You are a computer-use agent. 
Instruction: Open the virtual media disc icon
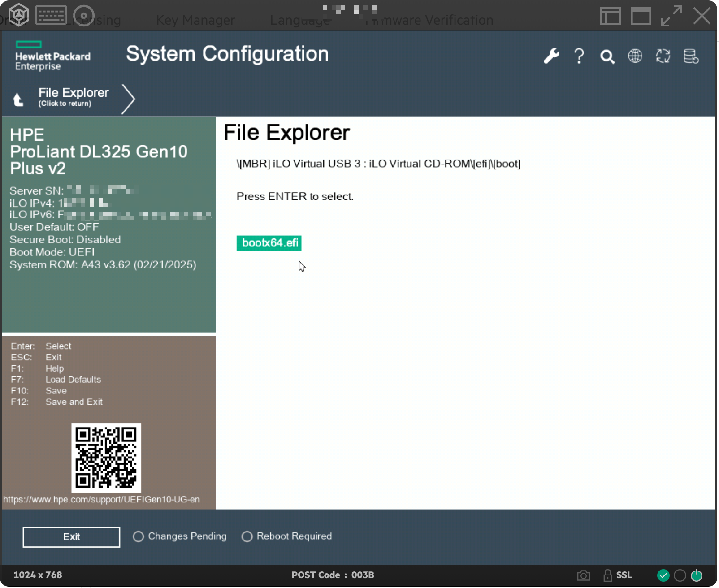[83, 15]
